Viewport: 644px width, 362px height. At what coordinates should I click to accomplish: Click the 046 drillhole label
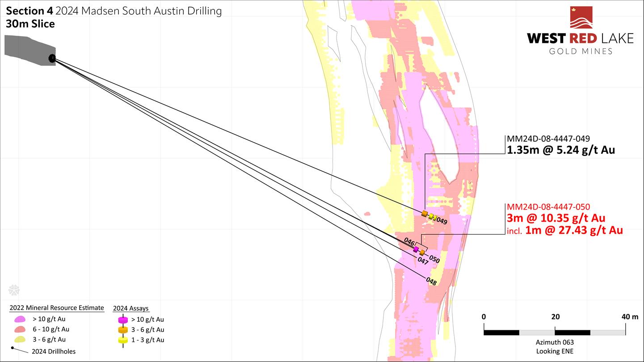(x=409, y=242)
